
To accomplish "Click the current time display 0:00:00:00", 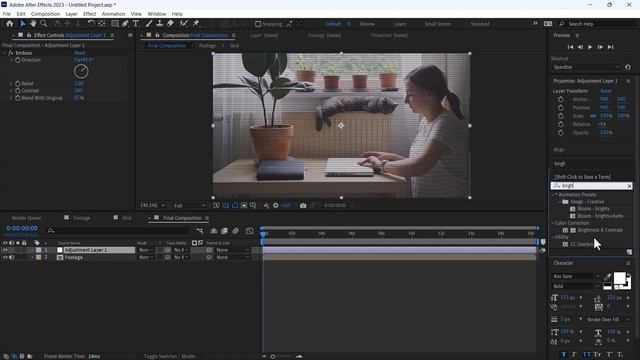I will coord(22,228).
